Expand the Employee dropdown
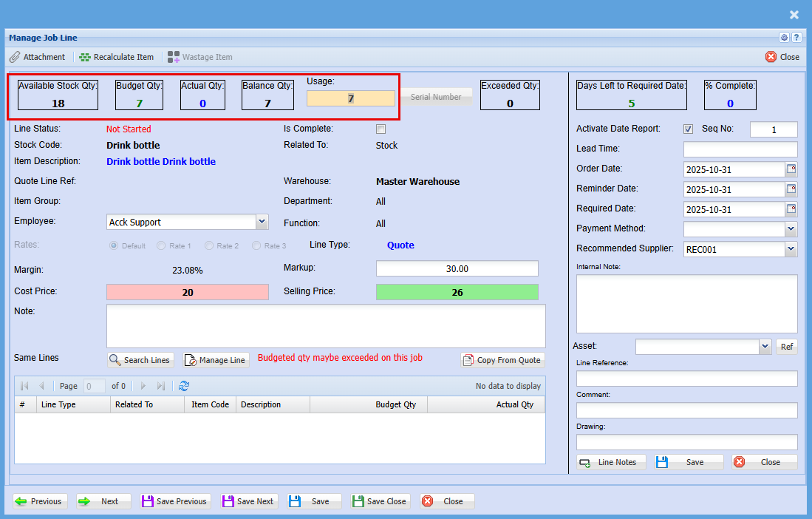 [262, 222]
